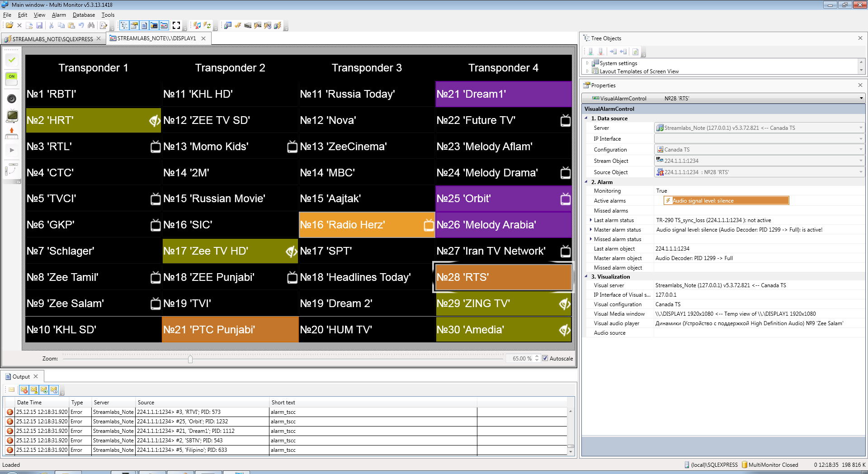
Task: Click the orange Audio signal level: silence alarm
Action: point(726,201)
